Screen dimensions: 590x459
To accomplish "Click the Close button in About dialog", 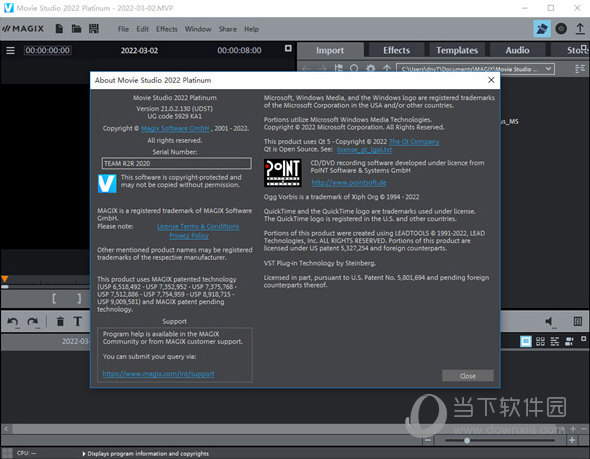I will 468,376.
